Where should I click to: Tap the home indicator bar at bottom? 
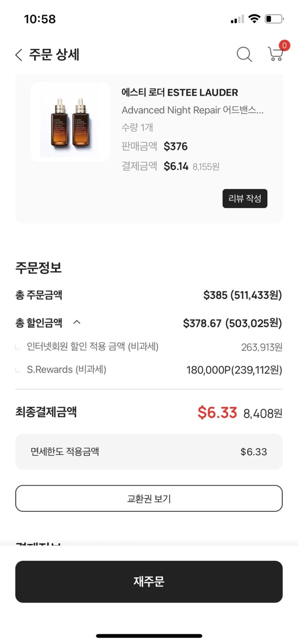coord(149,636)
